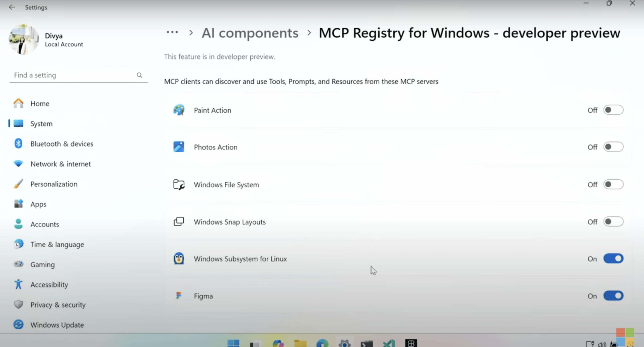The height and width of the screenshot is (347, 644).
Task: Click the Home house icon in sidebar
Action: (18, 103)
